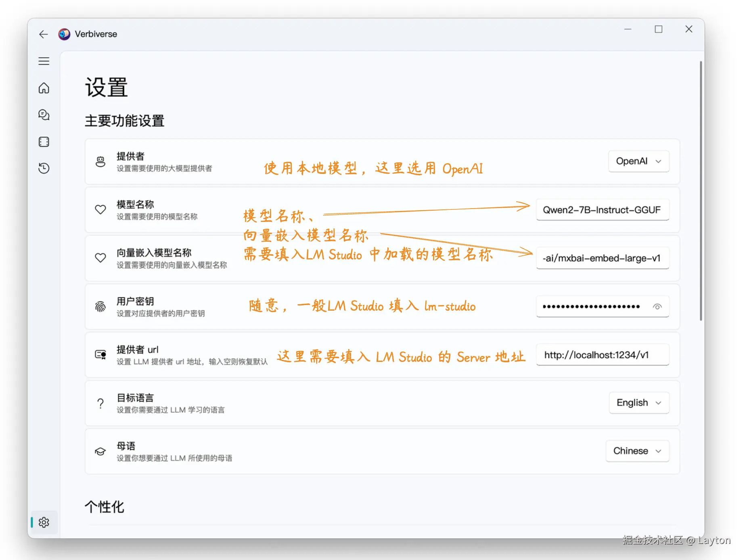The image size is (745, 560).
Task: Click the question mark beside 目标语言
Action: 100,403
